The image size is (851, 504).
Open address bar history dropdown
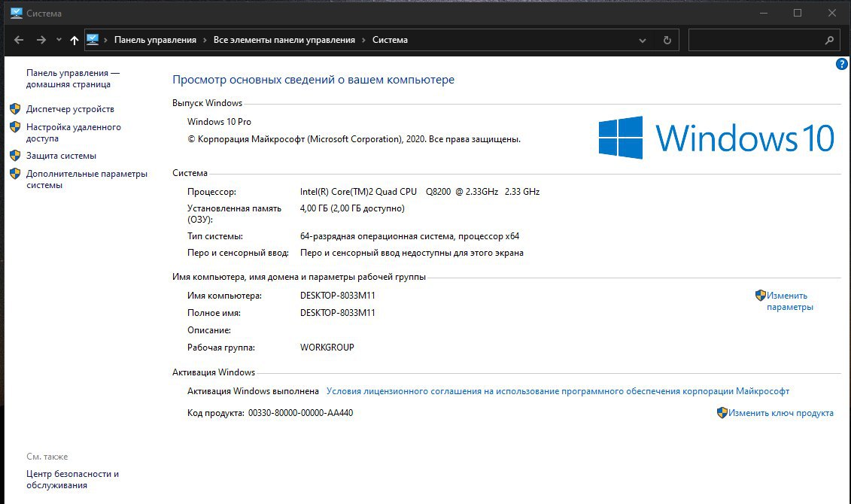click(643, 40)
